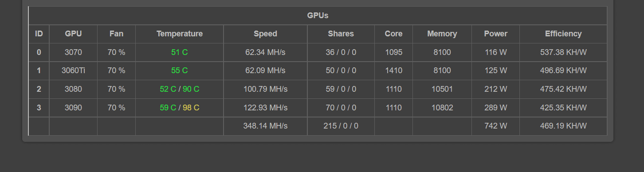The width and height of the screenshot is (644, 172).
Task: Select the 122.93 MH/s speed cell
Action: tap(265, 108)
